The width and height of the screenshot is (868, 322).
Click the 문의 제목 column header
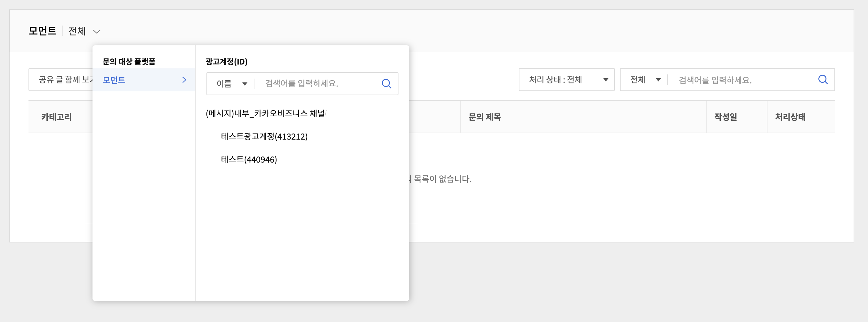click(484, 117)
